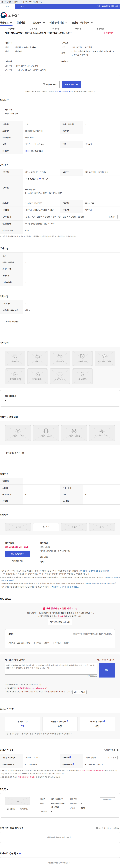Image resolution: width=120 pixels, height=868 pixels.
Task: Click the 자녀 학자금 지원 icon
Action: 105,359
